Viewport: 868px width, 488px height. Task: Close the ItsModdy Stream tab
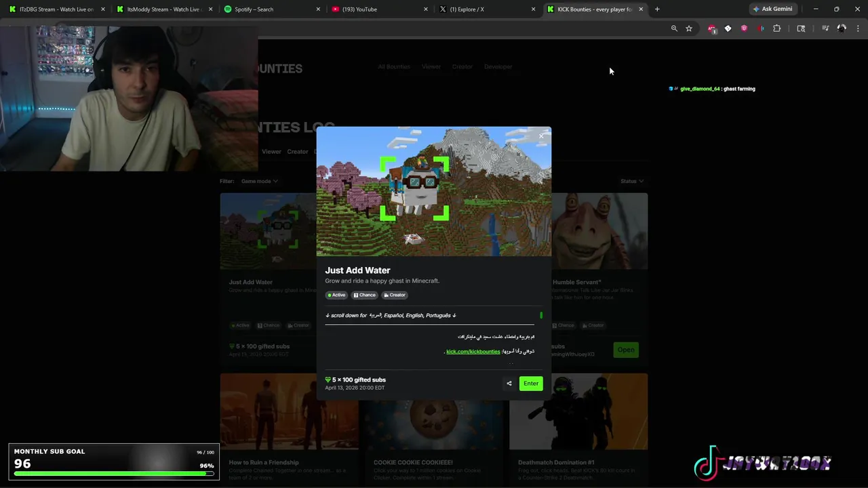(211, 9)
